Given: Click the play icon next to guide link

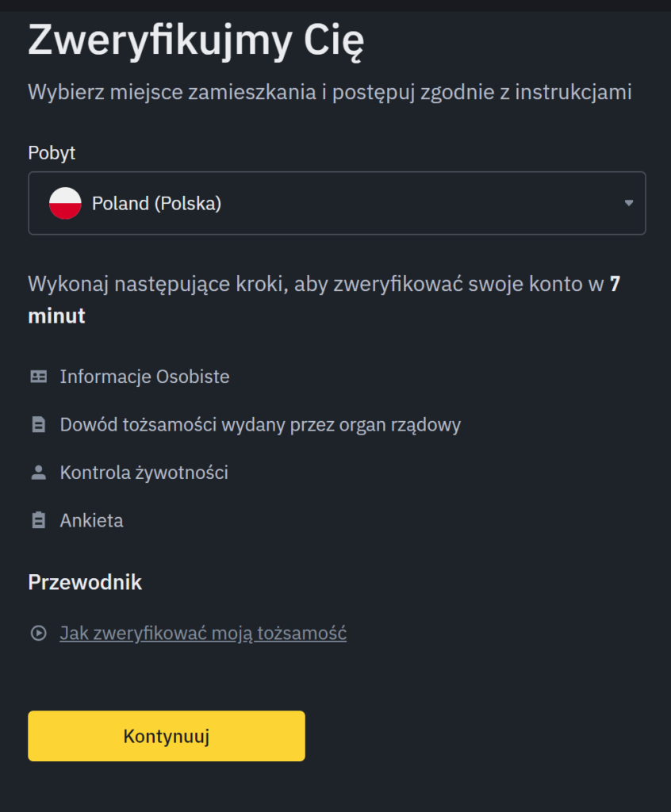Looking at the screenshot, I should 38,634.
